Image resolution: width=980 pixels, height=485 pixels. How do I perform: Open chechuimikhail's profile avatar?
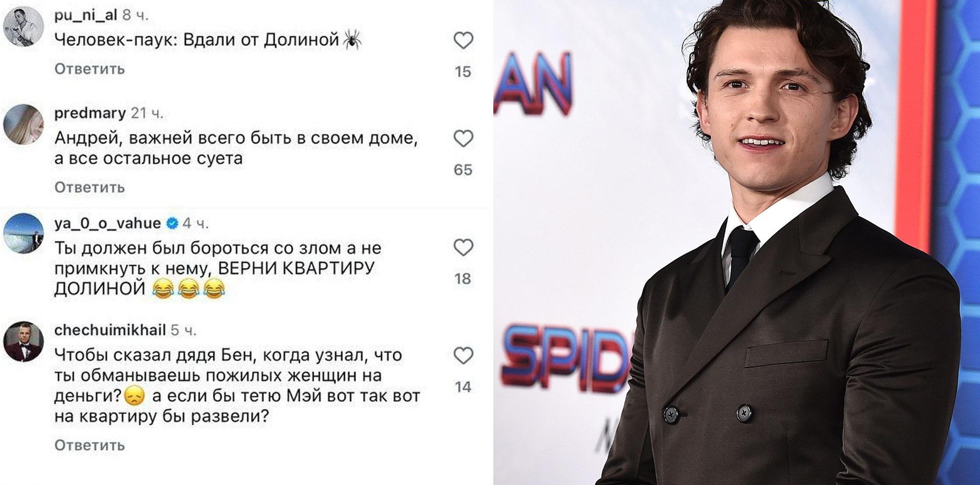(23, 341)
